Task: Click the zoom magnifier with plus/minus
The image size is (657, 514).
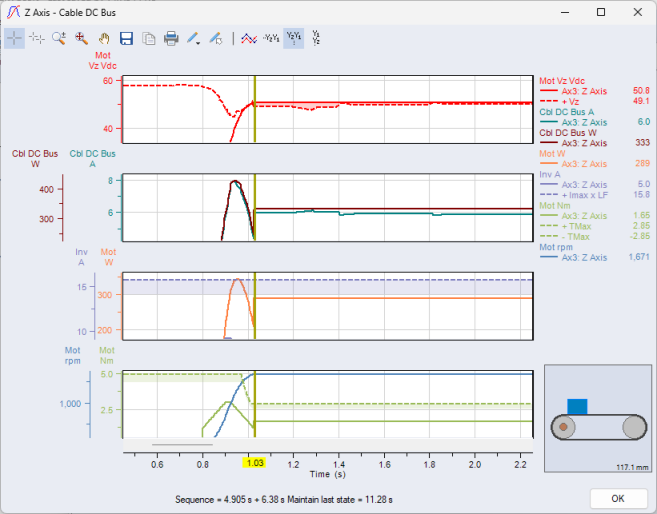Action: coord(59,38)
